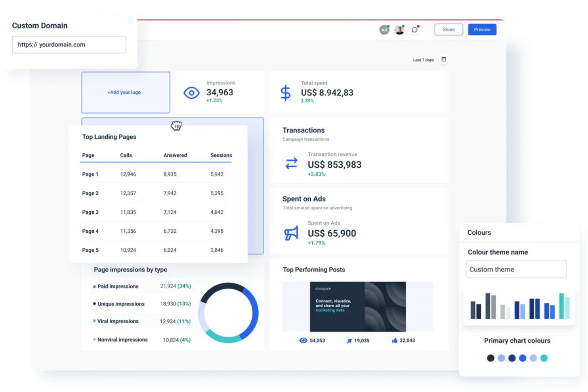Click the Impressions eye icon
This screenshot has height=392, width=588.
point(191,93)
